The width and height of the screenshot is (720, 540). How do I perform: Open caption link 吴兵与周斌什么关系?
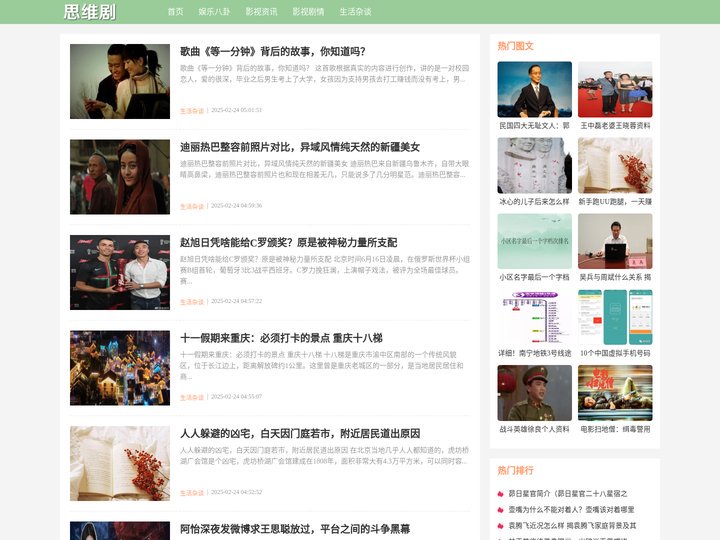click(x=615, y=277)
